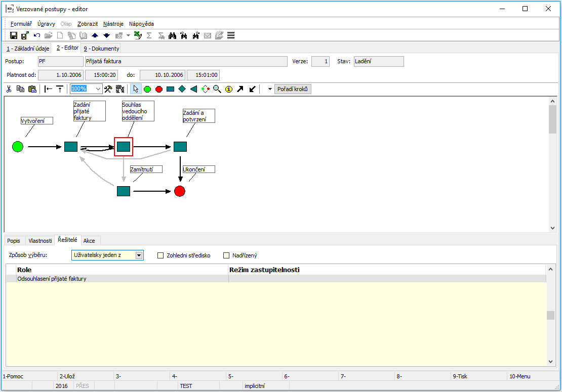The width and height of the screenshot is (562, 392).
Task: Select the teal rectangle step tool
Action: click(x=171, y=89)
